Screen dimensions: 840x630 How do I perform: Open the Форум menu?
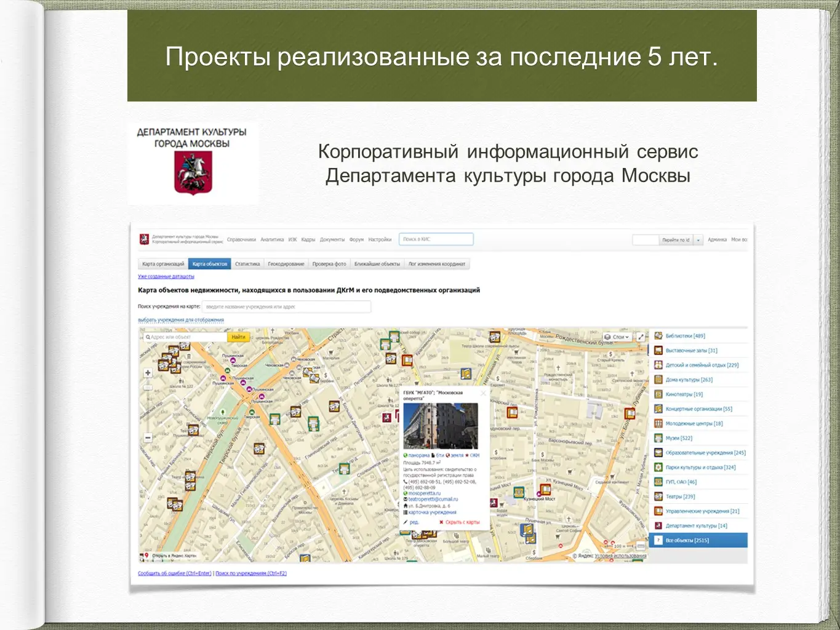pyautogui.click(x=356, y=239)
